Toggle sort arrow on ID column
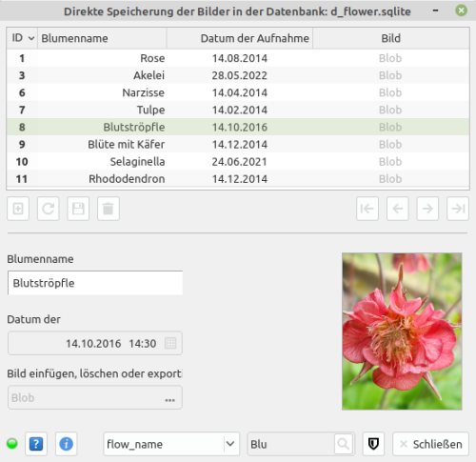The image size is (476, 462). [31, 38]
